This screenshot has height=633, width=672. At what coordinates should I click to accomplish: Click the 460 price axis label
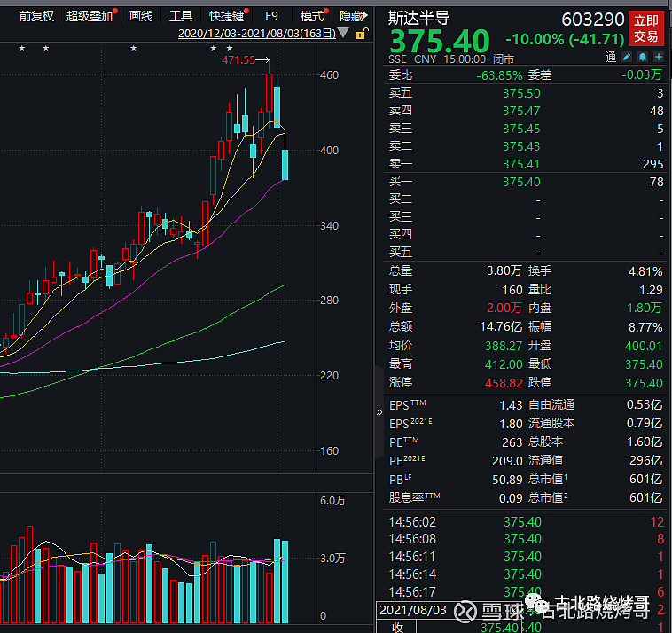pos(329,75)
